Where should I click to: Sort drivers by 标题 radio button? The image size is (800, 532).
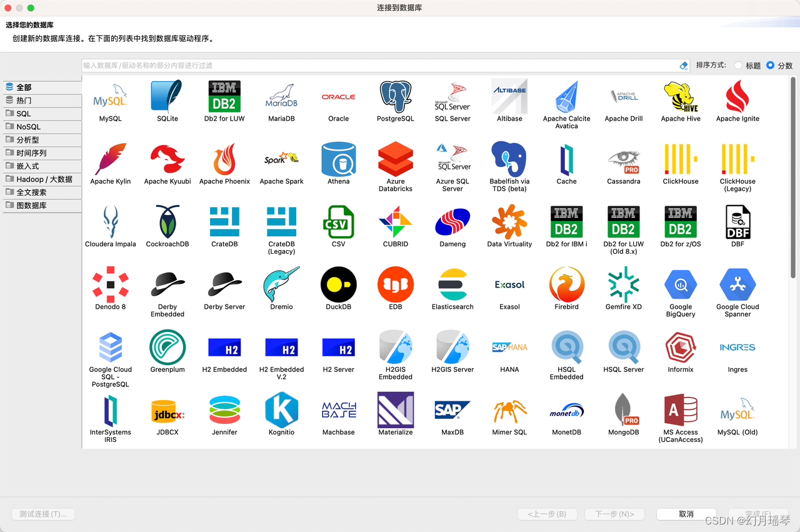[x=739, y=65]
